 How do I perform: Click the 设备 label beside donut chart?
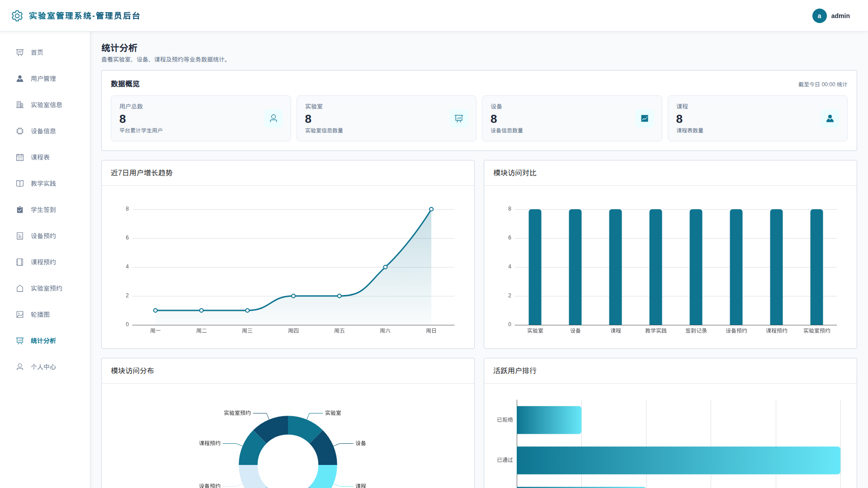point(361,443)
